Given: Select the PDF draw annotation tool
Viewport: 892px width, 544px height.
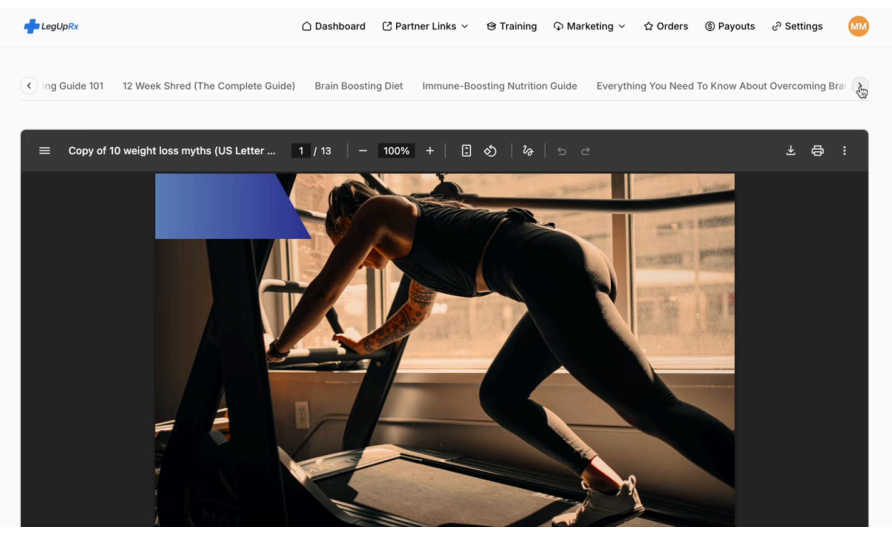Looking at the screenshot, I should (528, 151).
